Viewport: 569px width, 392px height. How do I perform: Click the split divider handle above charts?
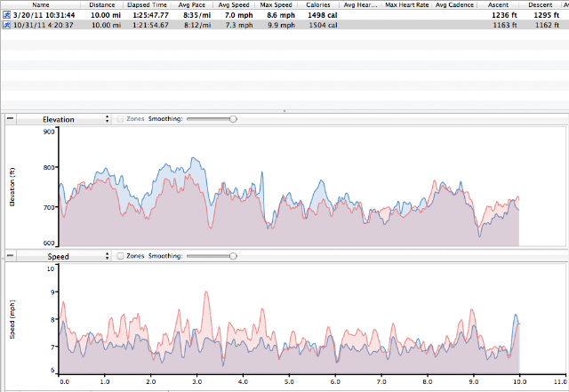pos(284,111)
